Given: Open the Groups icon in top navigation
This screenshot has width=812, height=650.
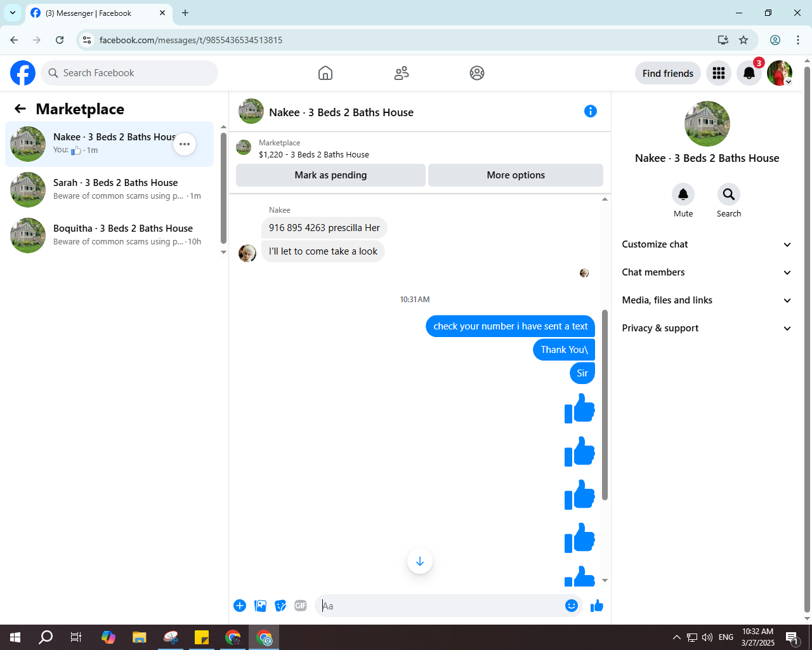Looking at the screenshot, I should coord(477,73).
